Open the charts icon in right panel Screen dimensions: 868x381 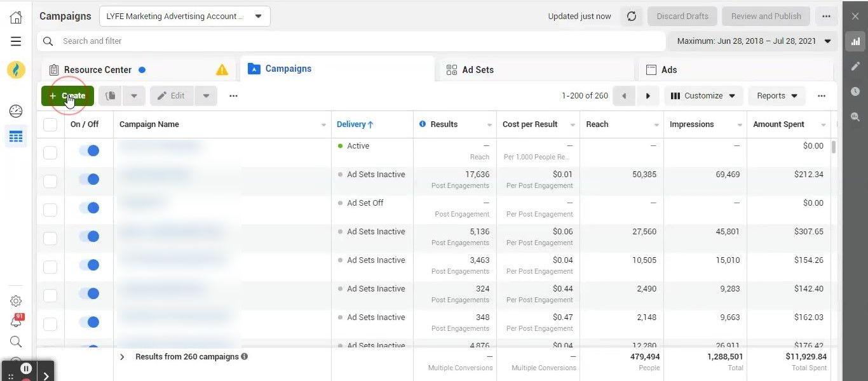855,42
